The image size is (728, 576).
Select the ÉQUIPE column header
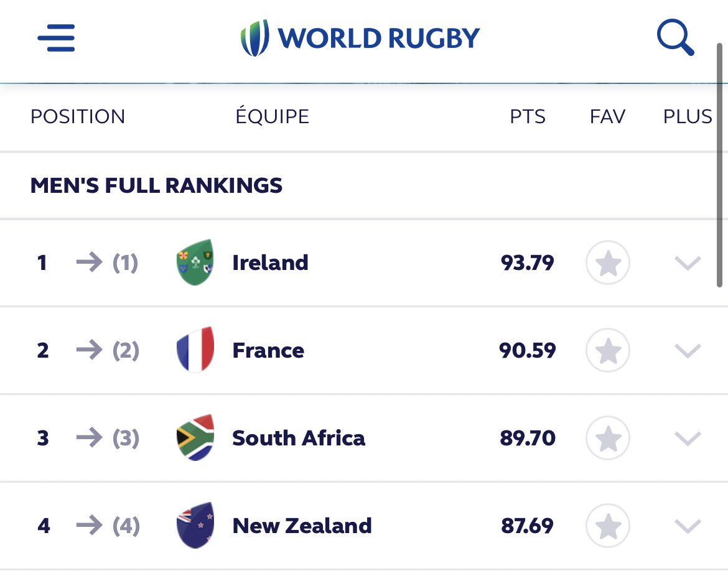(x=272, y=116)
